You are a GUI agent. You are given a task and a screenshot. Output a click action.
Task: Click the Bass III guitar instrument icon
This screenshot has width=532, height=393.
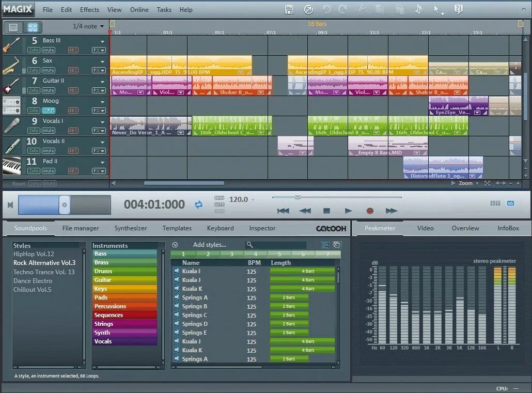click(x=11, y=45)
